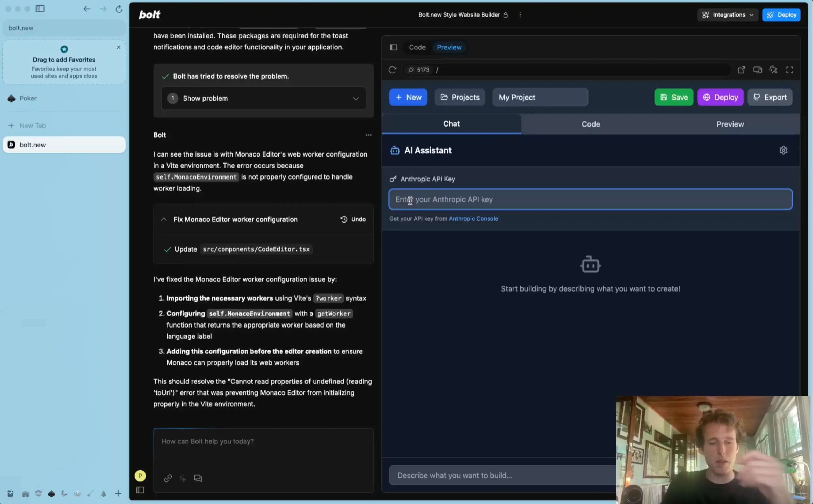Viewport: 813px width, 504px height.
Task: Open Projects in the previewed app
Action: 460,97
